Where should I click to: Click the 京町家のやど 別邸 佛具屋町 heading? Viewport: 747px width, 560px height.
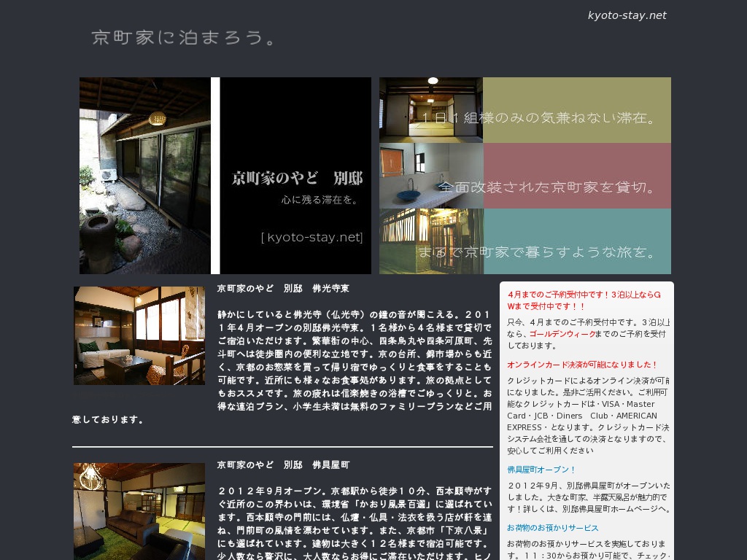(283, 464)
